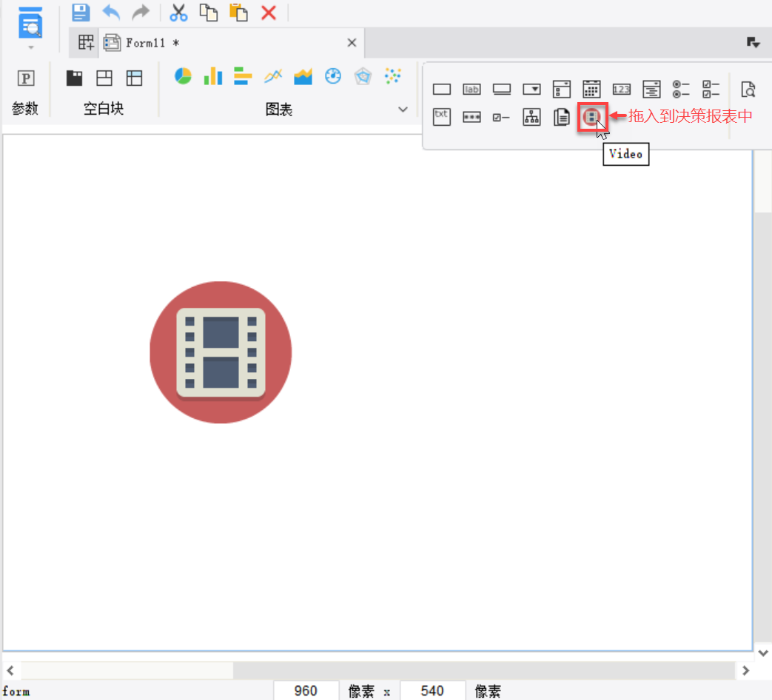Click the form label in status bar

16,691
